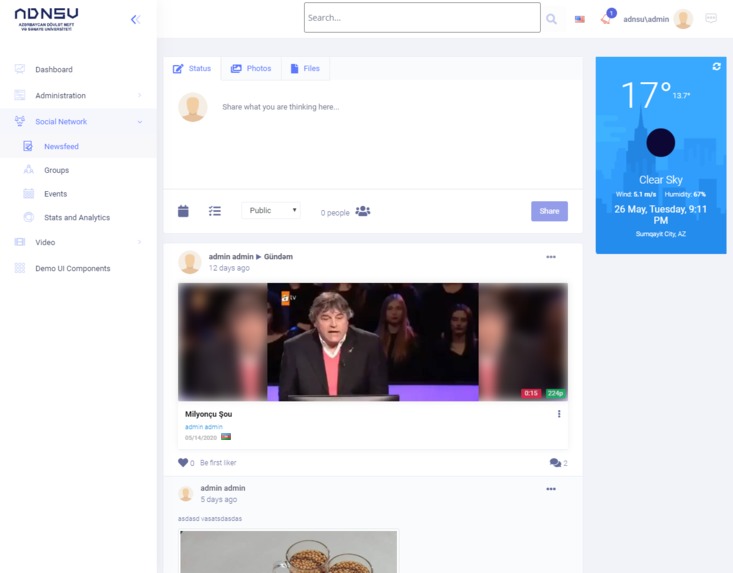Viewport: 733px width, 573px height.
Task: Click Demo UI Components icon
Action: pyautogui.click(x=20, y=268)
